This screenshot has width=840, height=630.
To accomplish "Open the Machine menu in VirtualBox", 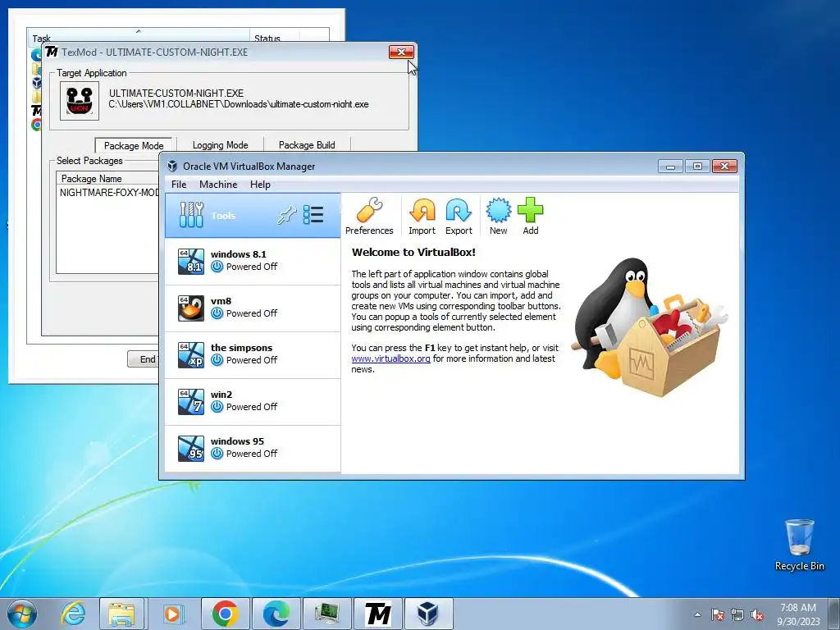I will coord(218,185).
